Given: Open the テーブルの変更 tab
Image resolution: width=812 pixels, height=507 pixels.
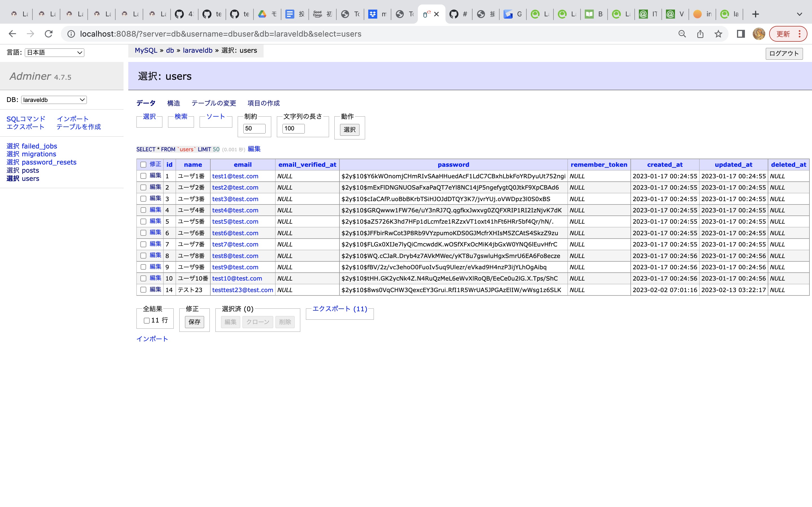Looking at the screenshot, I should 213,103.
